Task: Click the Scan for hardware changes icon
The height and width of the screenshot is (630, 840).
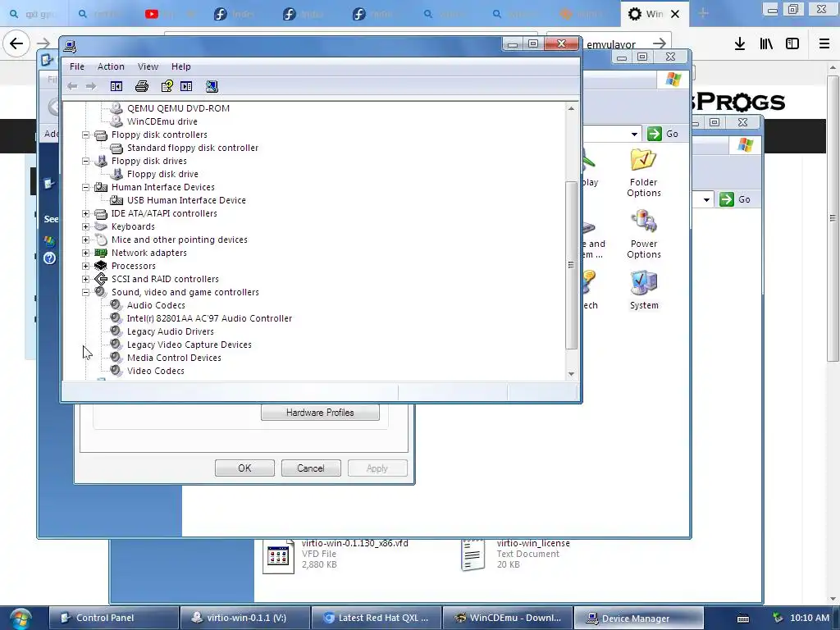Action: [212, 86]
